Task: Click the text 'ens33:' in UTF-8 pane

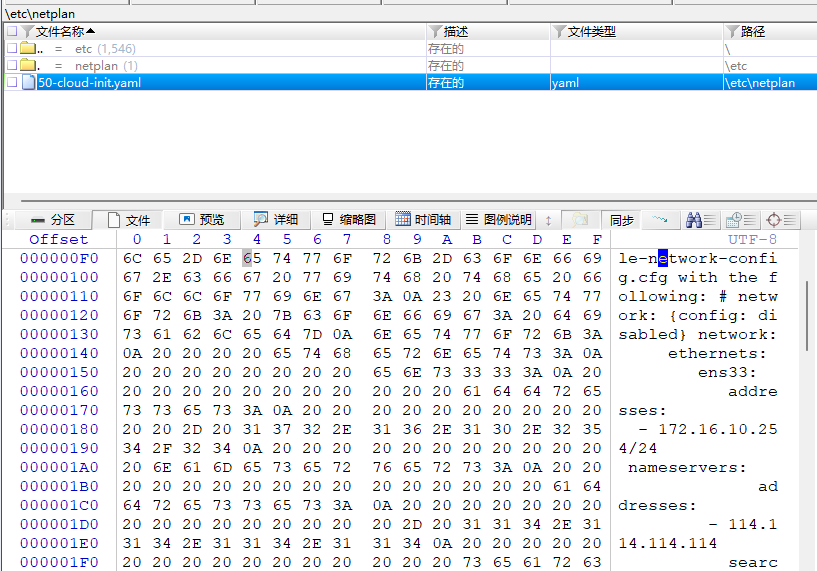Action: 727,373
